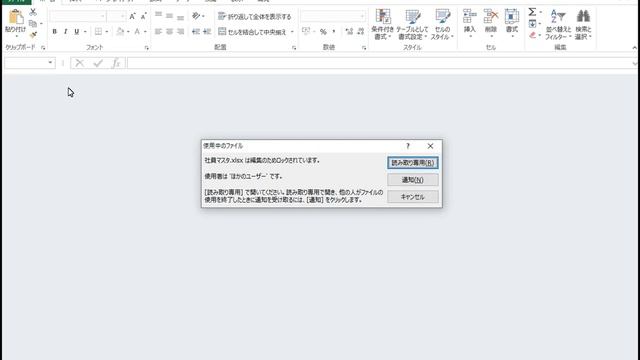Click the Increase Indent icon
Screen dimensions: 640x360
pyautogui.click(x=207, y=31)
